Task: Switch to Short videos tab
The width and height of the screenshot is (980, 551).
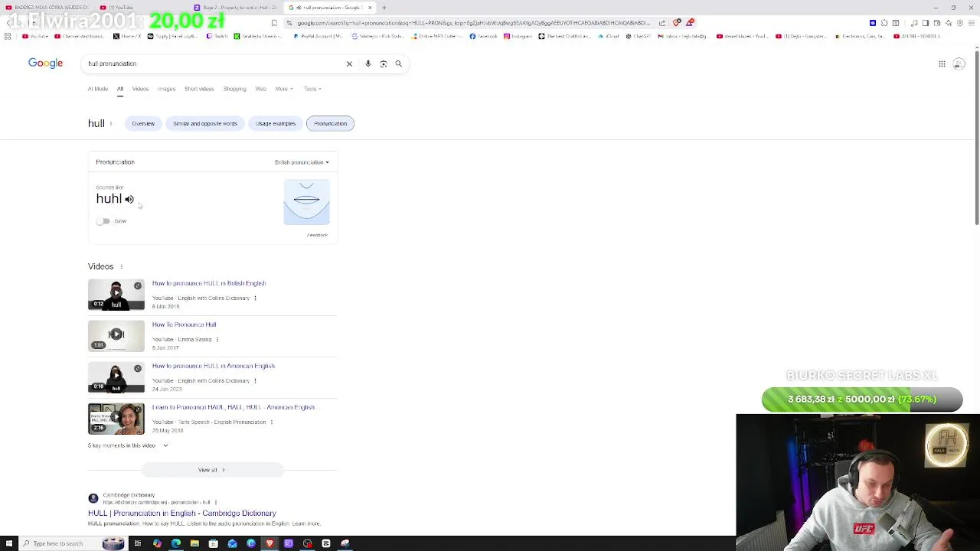Action: pyautogui.click(x=199, y=89)
